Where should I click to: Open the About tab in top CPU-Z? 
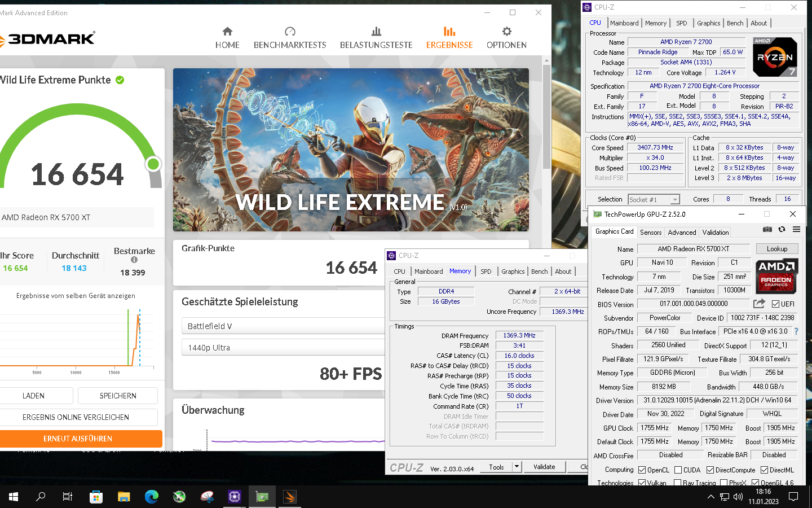(x=758, y=23)
